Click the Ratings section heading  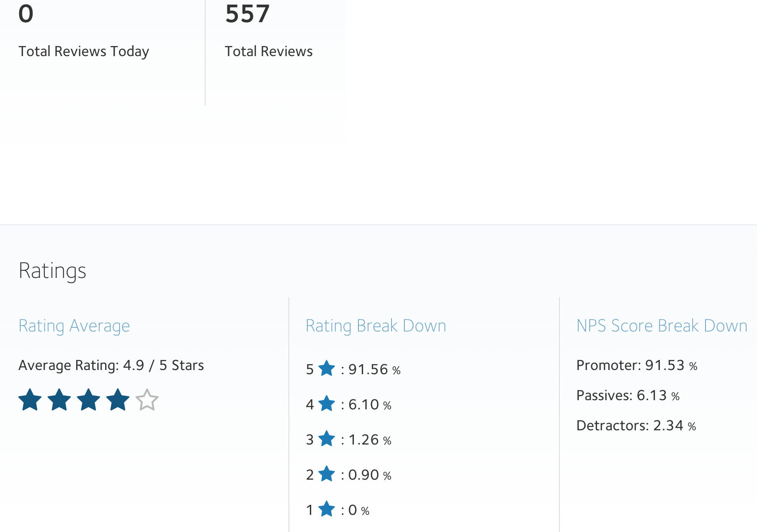[52, 270]
